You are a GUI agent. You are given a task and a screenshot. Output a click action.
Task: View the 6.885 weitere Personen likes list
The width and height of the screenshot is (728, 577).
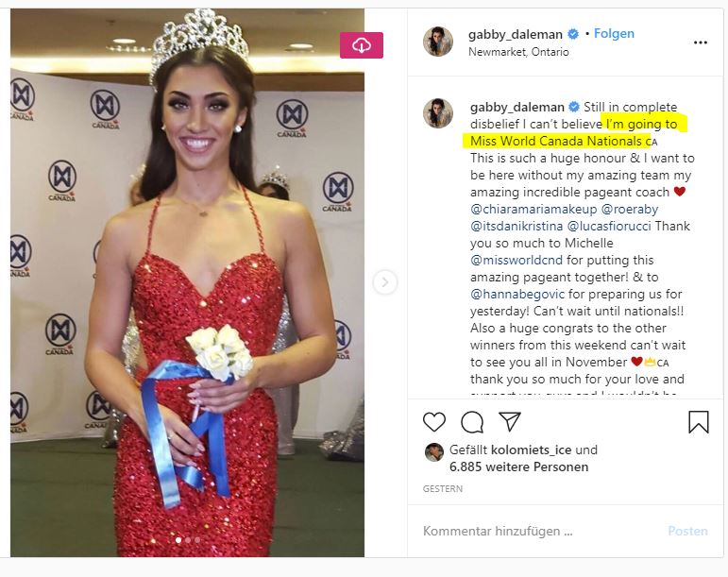[x=518, y=467]
